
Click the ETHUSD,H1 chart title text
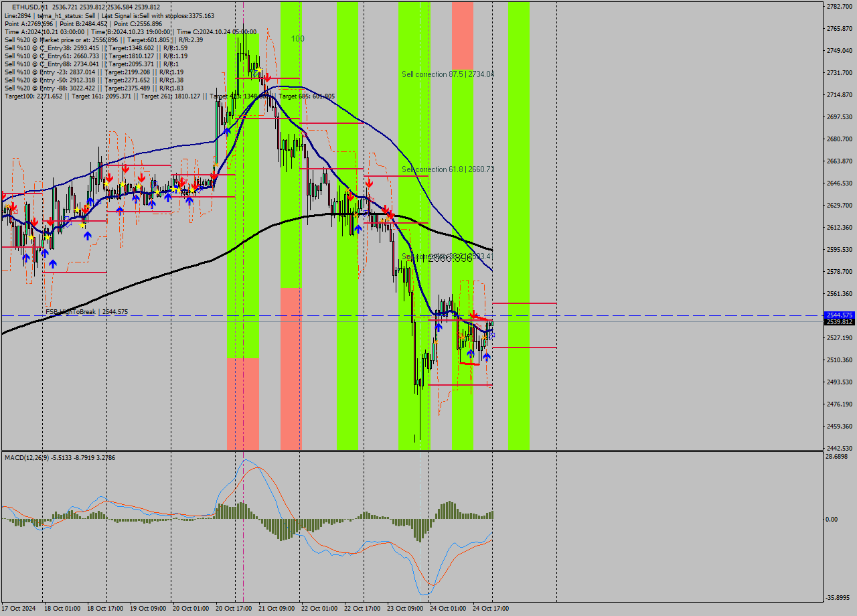coord(86,7)
